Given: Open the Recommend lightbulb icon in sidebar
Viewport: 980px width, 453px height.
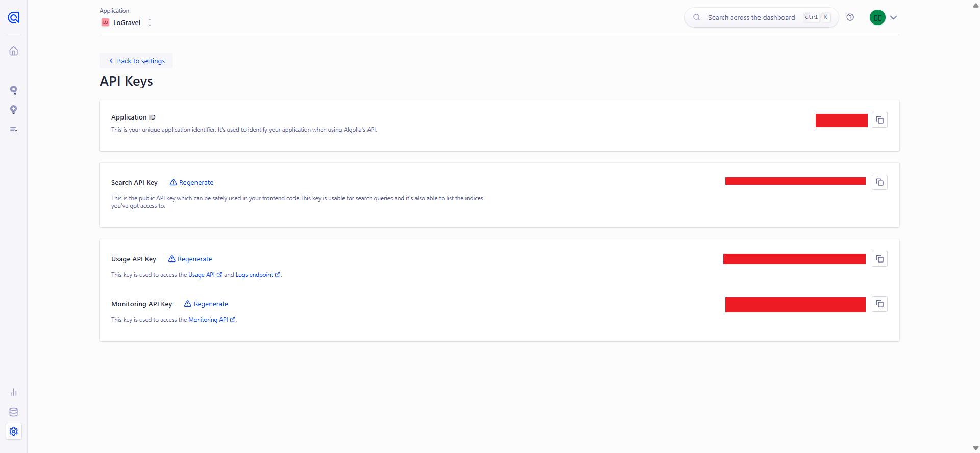Looking at the screenshot, I should (x=14, y=110).
